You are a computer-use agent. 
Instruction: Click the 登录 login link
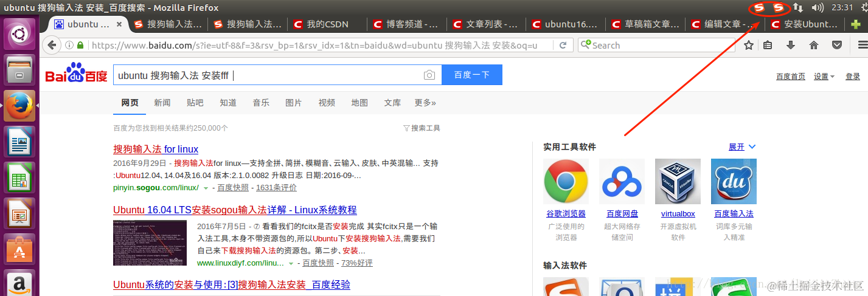853,77
